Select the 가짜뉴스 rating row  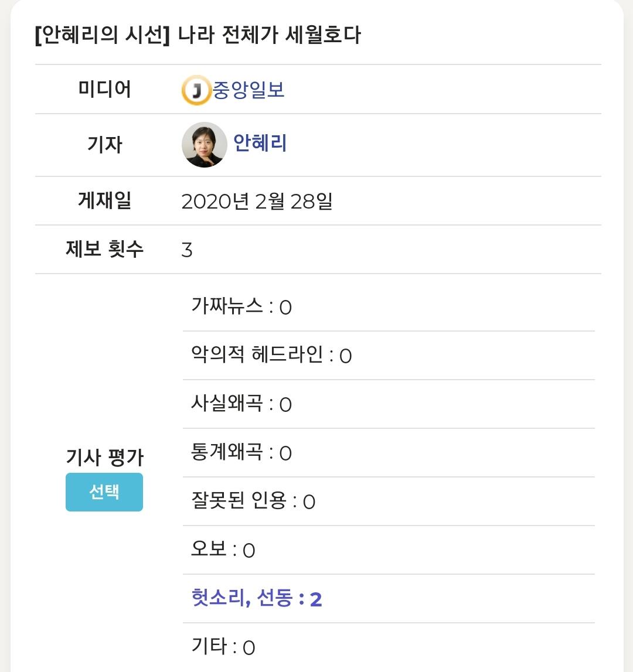pyautogui.click(x=241, y=306)
